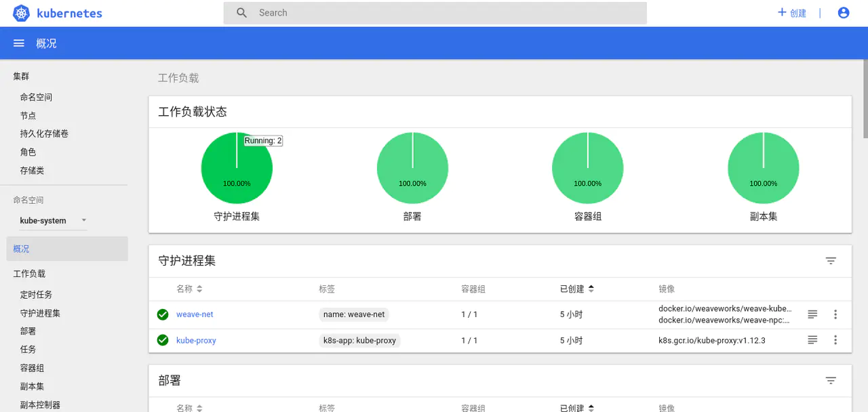View logs icon for kube-proxy row
Image resolution: width=868 pixels, height=412 pixels.
click(x=812, y=340)
